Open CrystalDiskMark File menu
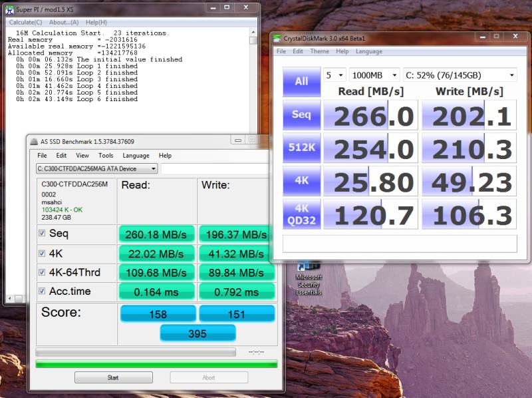Viewport: 532px width, 398px height. 281,51
